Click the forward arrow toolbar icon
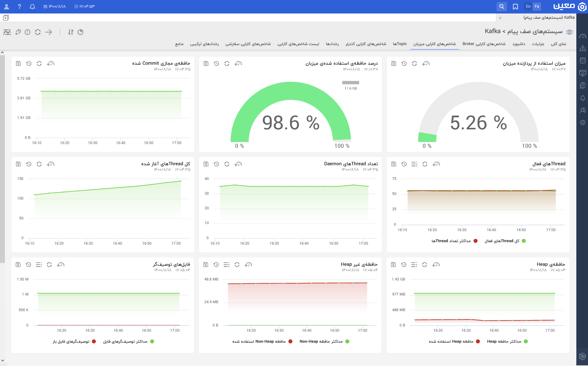This screenshot has height=366, width=588. click(x=48, y=32)
